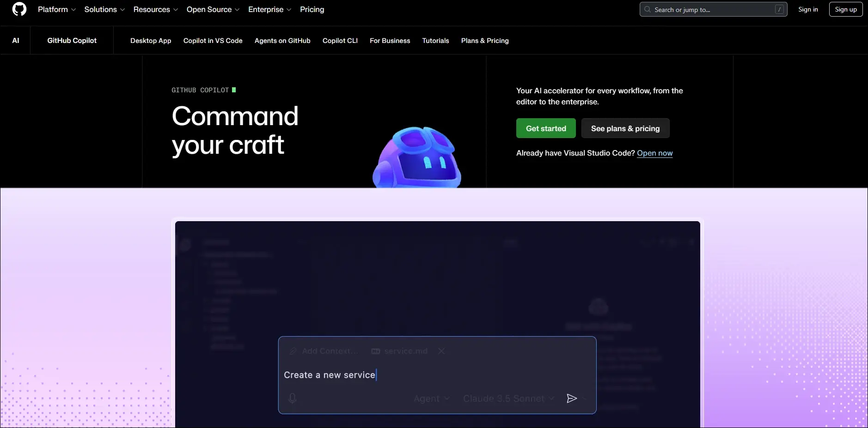Image resolution: width=868 pixels, height=428 pixels.
Task: Remove the service.md attachment with X
Action: (441, 351)
